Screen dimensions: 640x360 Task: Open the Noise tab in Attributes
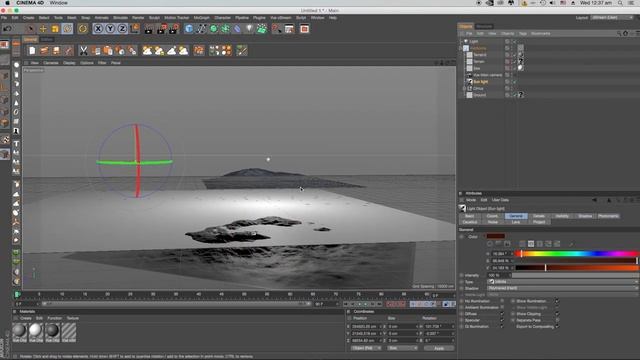(493, 222)
